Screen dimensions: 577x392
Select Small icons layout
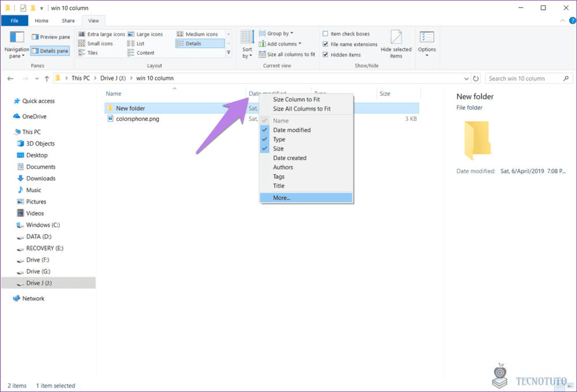click(x=96, y=43)
